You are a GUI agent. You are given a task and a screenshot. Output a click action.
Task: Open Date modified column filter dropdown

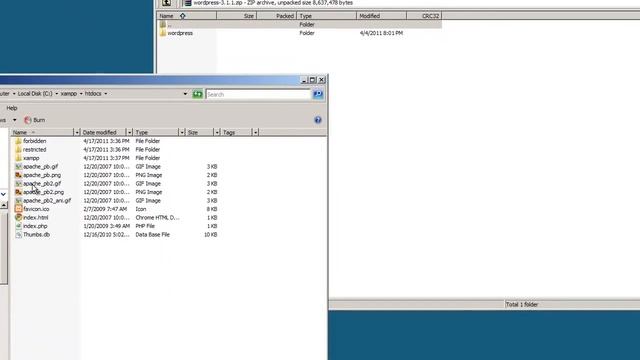129,132
